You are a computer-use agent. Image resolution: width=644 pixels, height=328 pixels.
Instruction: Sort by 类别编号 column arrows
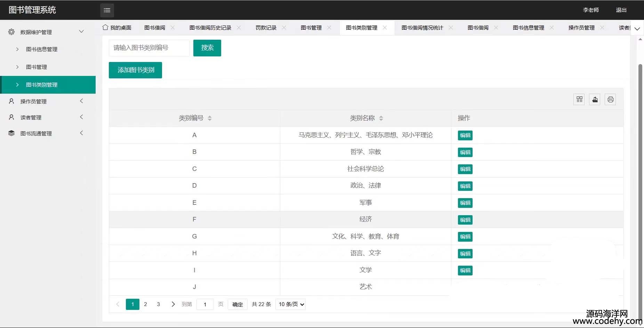209,118
